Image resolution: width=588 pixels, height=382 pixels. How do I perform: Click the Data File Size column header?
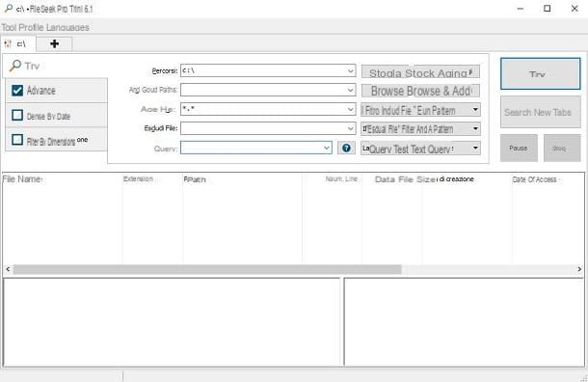406,179
